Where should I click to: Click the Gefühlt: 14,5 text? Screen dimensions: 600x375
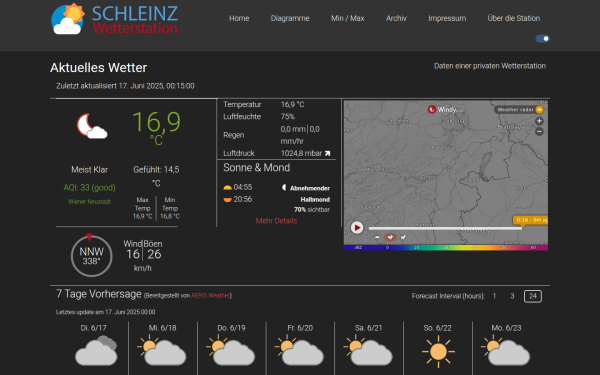click(156, 170)
